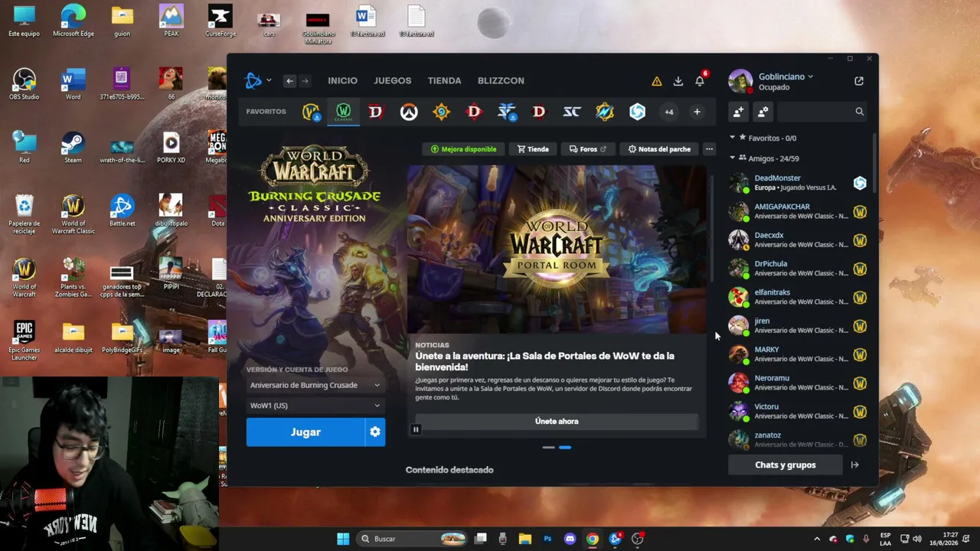Pop out the friends panel

(859, 80)
